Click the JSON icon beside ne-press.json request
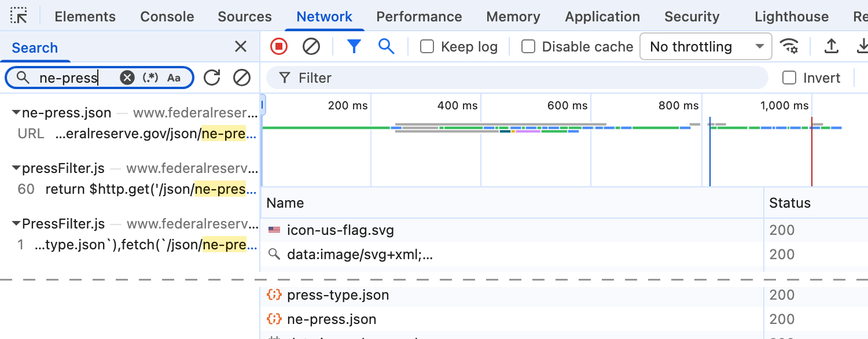Viewport: 868px width, 339px height. click(x=274, y=319)
